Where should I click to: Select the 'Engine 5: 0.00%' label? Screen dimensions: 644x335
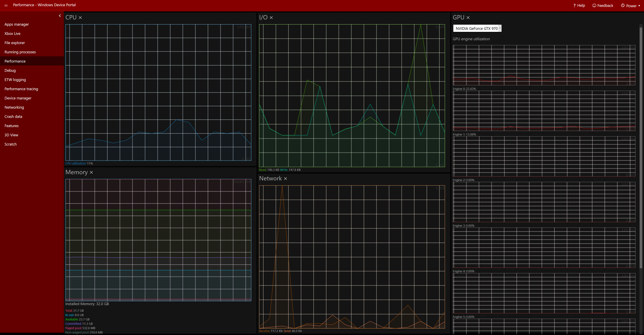(x=464, y=317)
